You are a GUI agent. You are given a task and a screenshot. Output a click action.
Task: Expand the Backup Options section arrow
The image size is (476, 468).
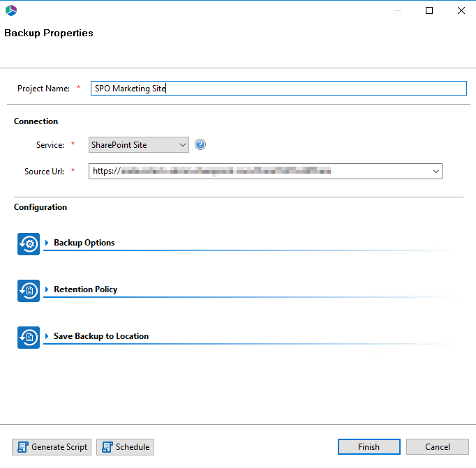coord(47,243)
